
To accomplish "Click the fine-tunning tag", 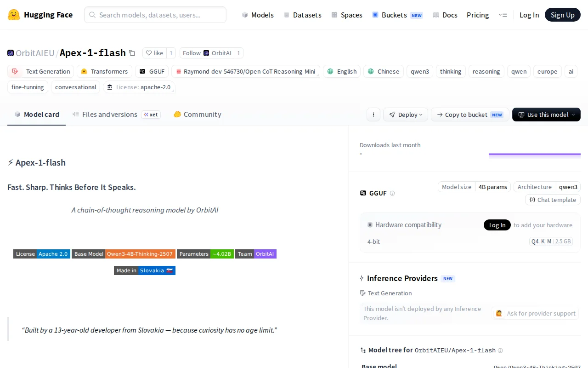I will pos(28,87).
